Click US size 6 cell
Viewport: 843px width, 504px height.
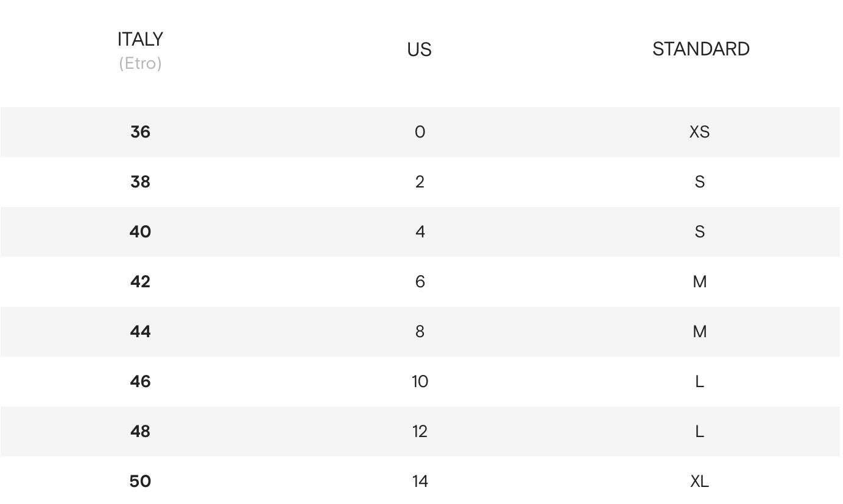tap(420, 282)
